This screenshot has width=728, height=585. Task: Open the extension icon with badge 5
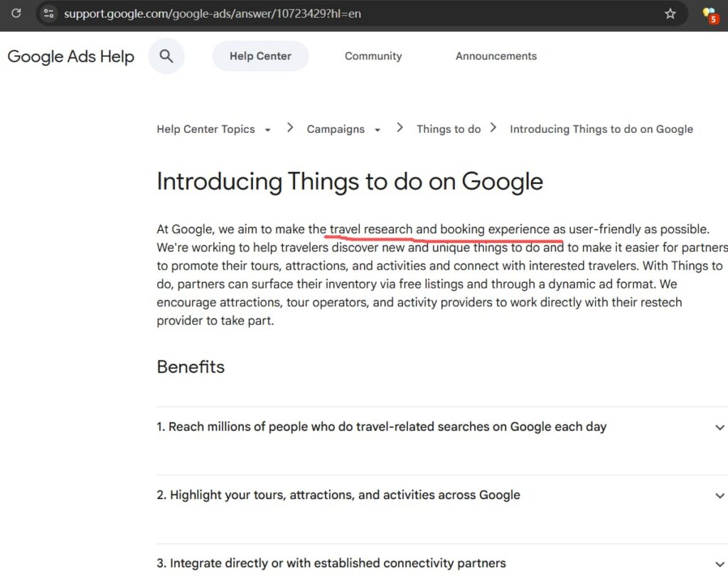(710, 15)
